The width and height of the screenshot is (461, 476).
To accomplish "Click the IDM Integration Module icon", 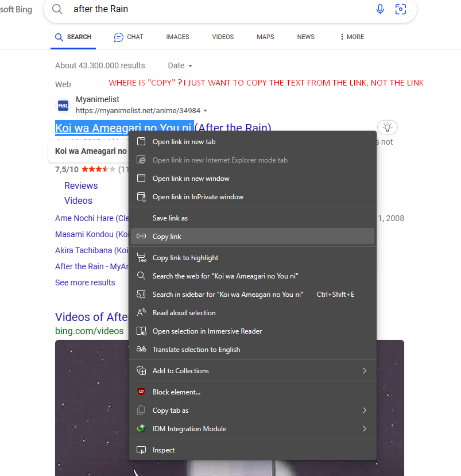I will point(141,428).
